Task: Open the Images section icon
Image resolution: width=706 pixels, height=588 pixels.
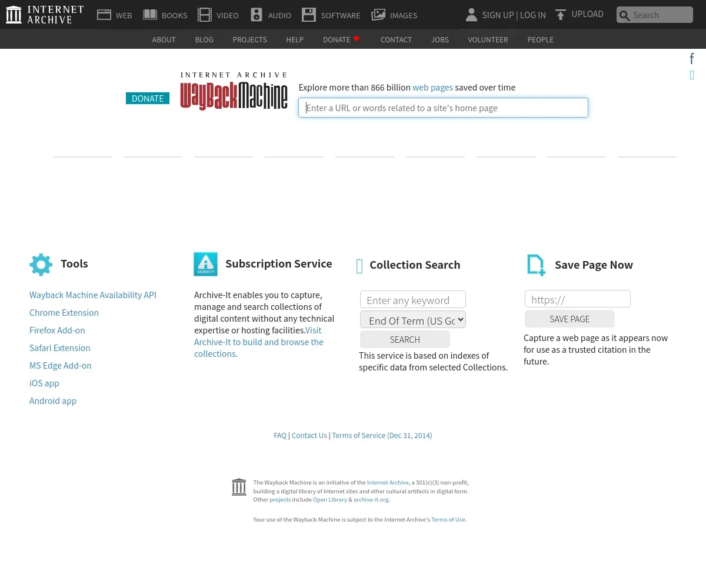Action: pos(378,15)
